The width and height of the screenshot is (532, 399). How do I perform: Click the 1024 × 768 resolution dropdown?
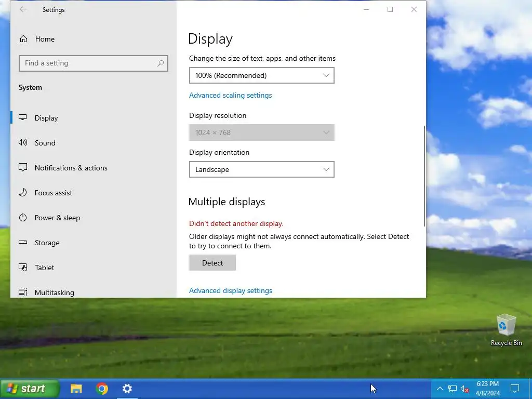pyautogui.click(x=262, y=132)
